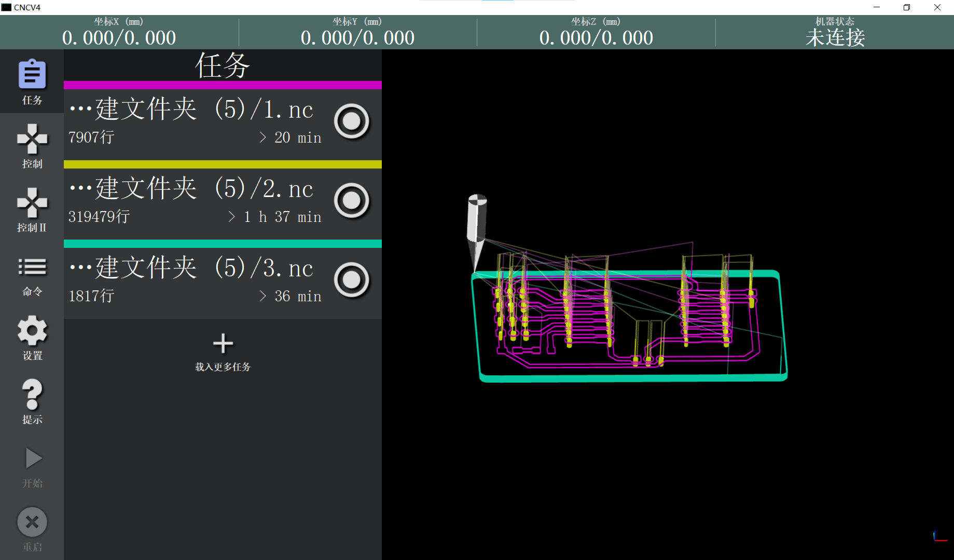Click the plus icon to load more tasks
The height and width of the screenshot is (560, 954).
click(223, 343)
